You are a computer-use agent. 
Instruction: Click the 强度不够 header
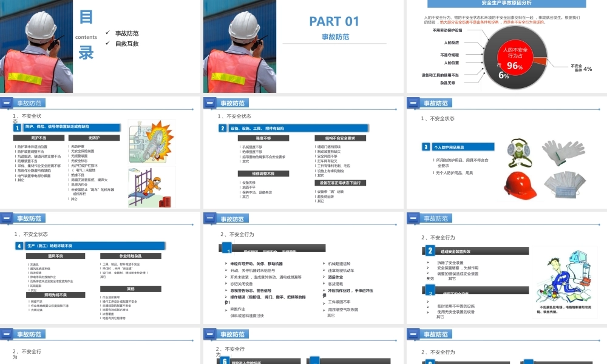click(x=263, y=138)
